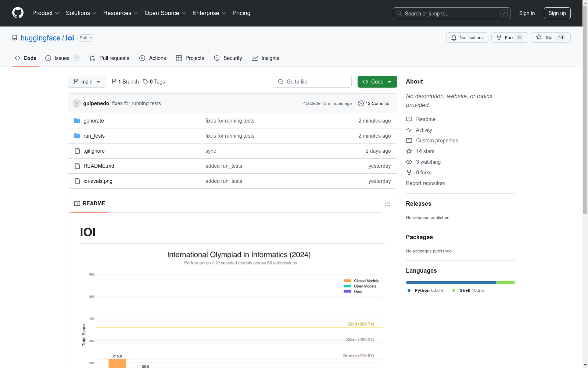
Task: Click the GitHub octocat logo
Action: pos(18,13)
